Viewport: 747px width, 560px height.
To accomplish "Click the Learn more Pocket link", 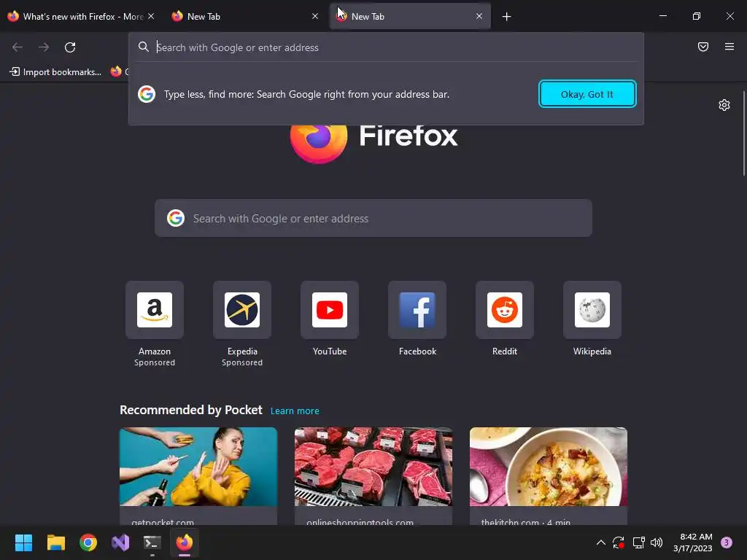I will coord(295,411).
